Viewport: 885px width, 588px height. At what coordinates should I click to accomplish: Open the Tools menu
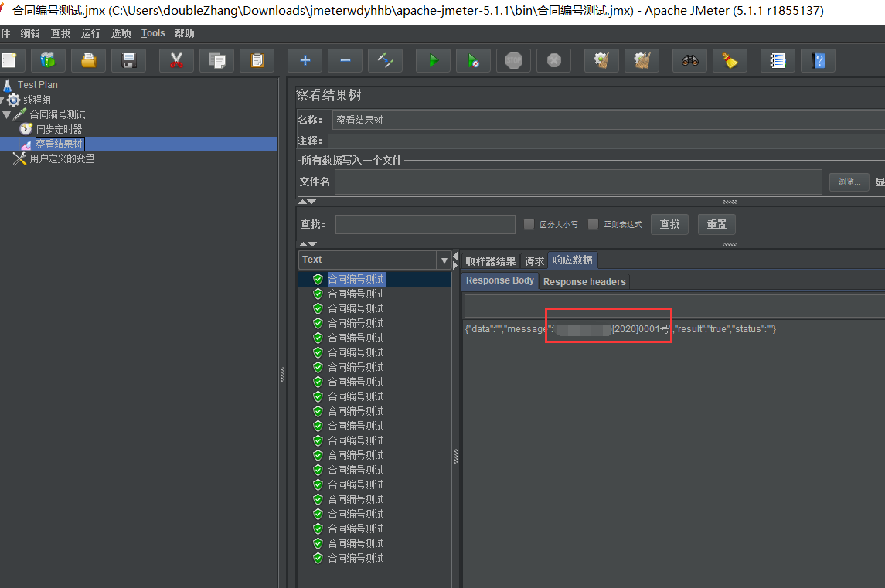coord(153,33)
